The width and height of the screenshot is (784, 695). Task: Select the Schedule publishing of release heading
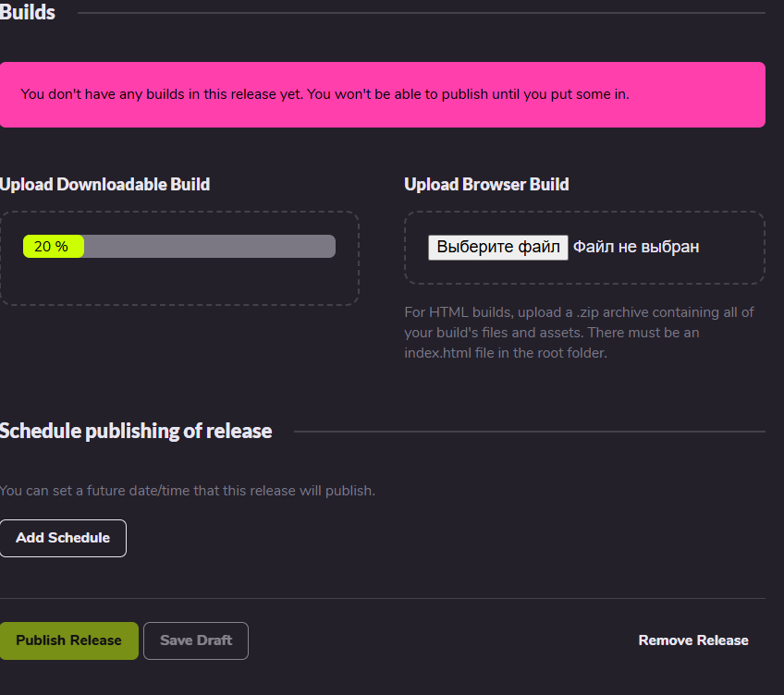(x=136, y=431)
